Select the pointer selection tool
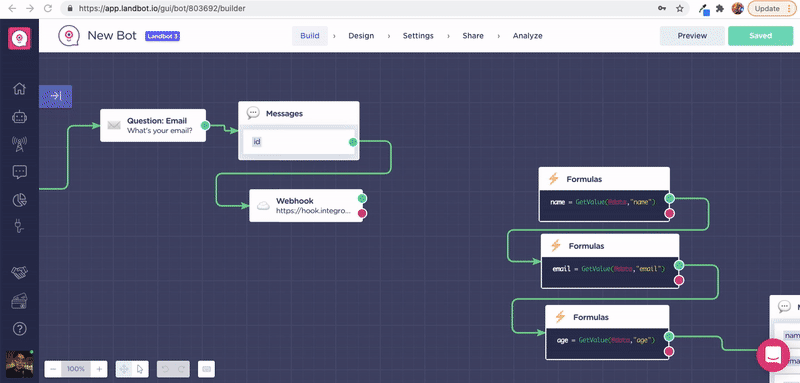Viewport: 800px width, 383px height. tap(140, 369)
